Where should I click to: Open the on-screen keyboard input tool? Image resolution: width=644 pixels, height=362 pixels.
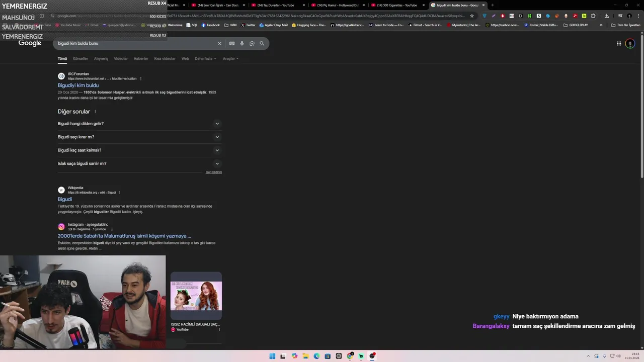[x=232, y=44]
